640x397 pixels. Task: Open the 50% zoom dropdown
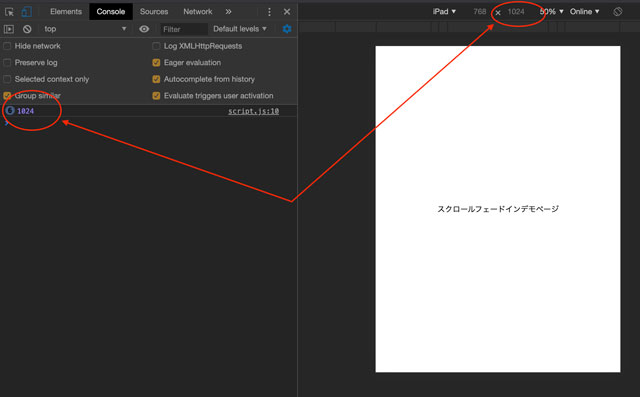pyautogui.click(x=551, y=12)
